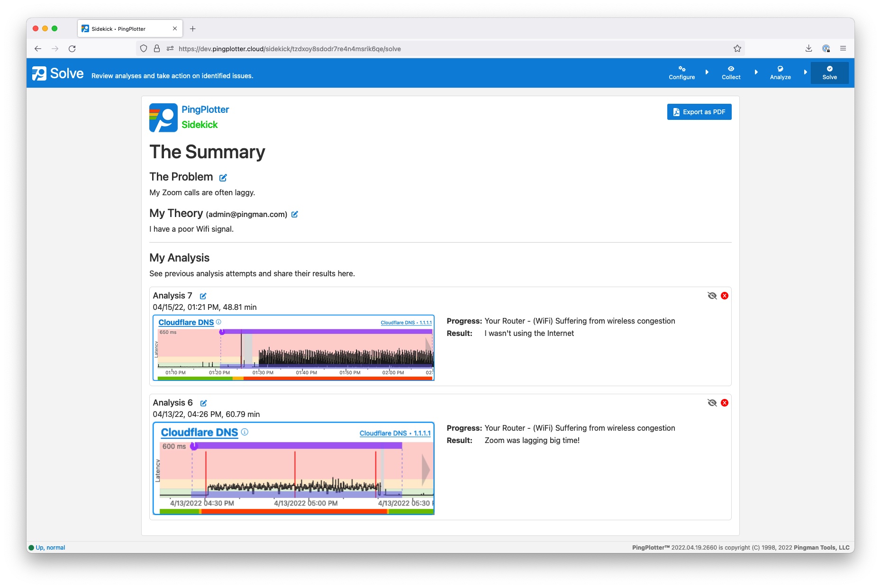
Task: Click browser back arrow
Action: (38, 48)
